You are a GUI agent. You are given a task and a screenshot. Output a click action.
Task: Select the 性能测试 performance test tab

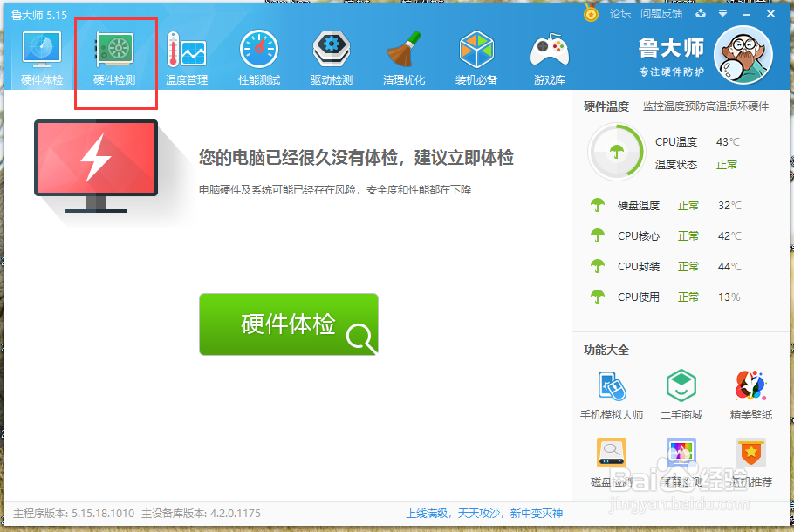click(259, 58)
